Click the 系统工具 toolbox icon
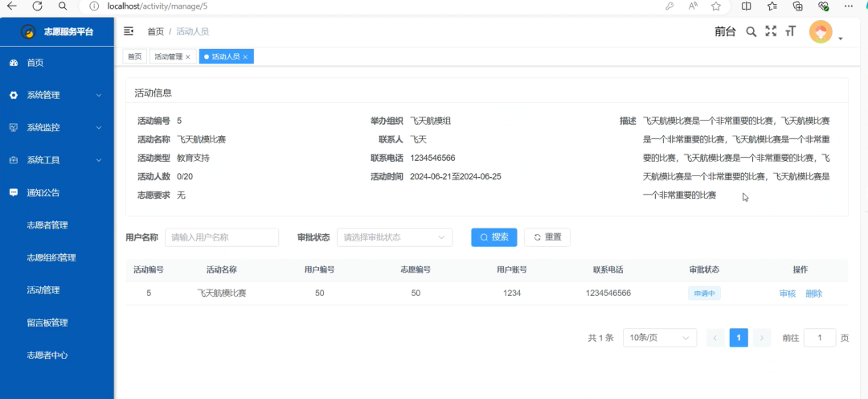The height and width of the screenshot is (399, 868). click(x=14, y=160)
